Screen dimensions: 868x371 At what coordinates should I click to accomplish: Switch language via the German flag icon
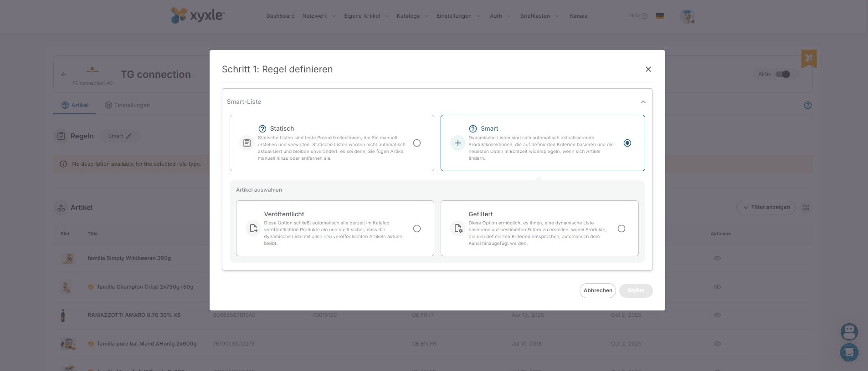(660, 16)
